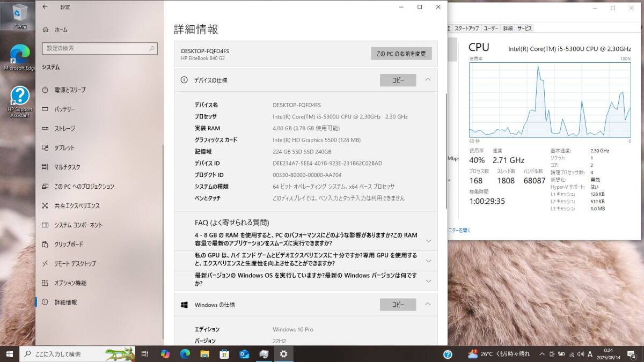This screenshot has width=644, height=362.
Task: Open タブレット tablet settings
Action: pyautogui.click(x=58, y=147)
